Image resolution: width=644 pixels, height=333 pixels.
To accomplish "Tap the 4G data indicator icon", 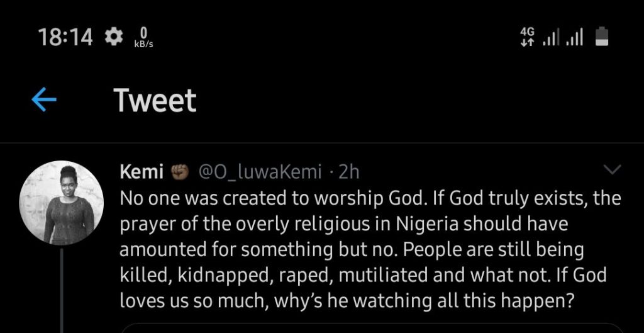I will (x=526, y=37).
